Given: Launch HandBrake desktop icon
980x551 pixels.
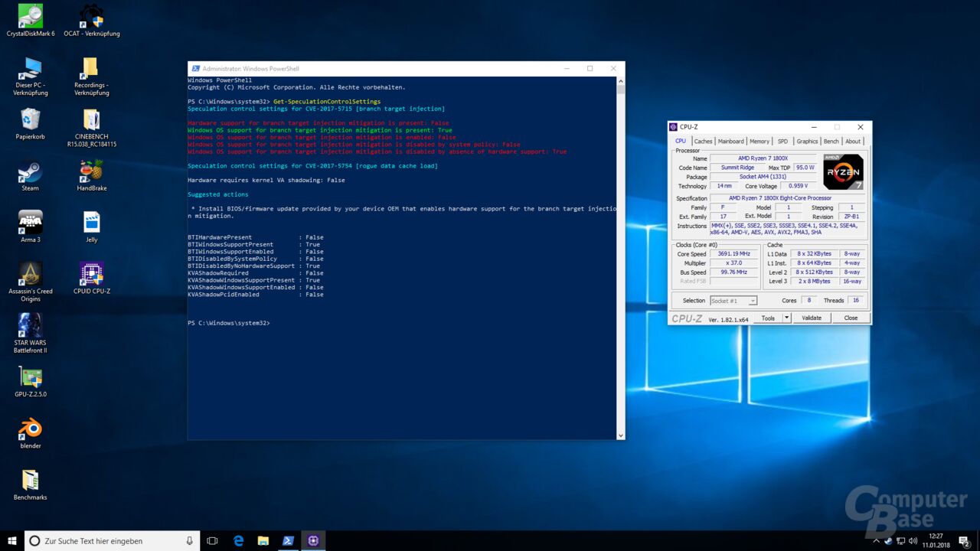Looking at the screenshot, I should (x=91, y=174).
